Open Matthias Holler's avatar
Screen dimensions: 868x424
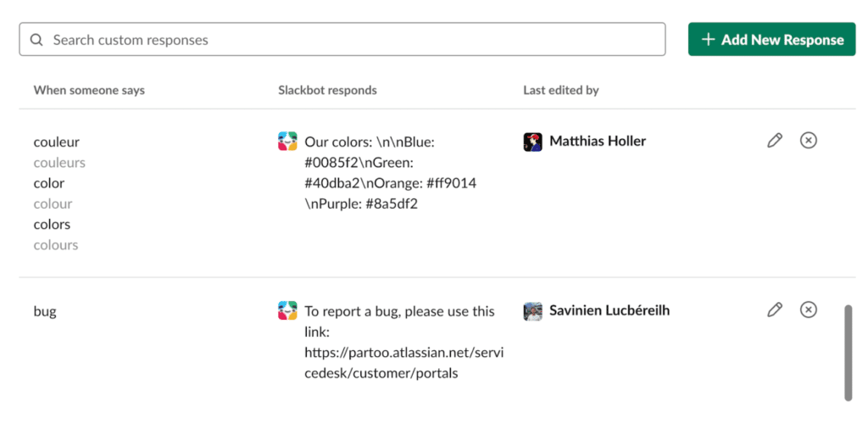pyautogui.click(x=532, y=142)
